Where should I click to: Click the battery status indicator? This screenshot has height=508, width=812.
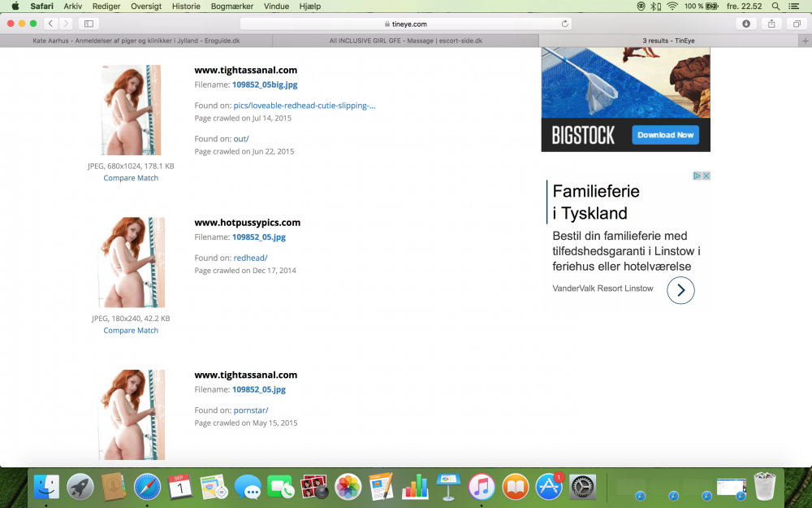tap(702, 7)
